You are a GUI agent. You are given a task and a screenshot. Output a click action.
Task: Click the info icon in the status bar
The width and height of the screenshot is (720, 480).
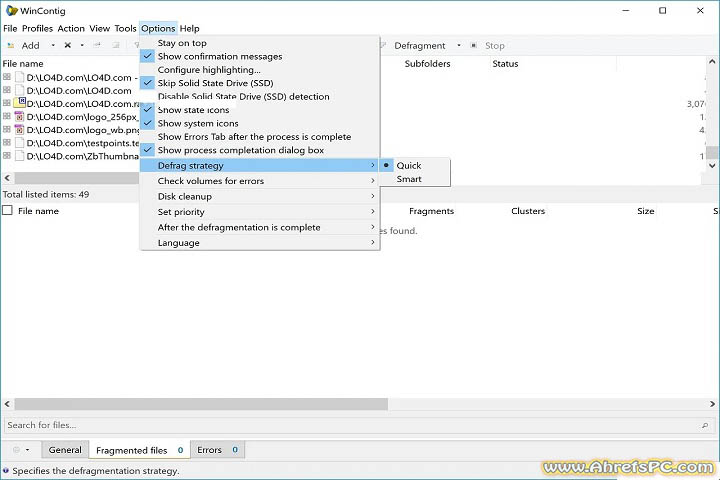click(6, 470)
